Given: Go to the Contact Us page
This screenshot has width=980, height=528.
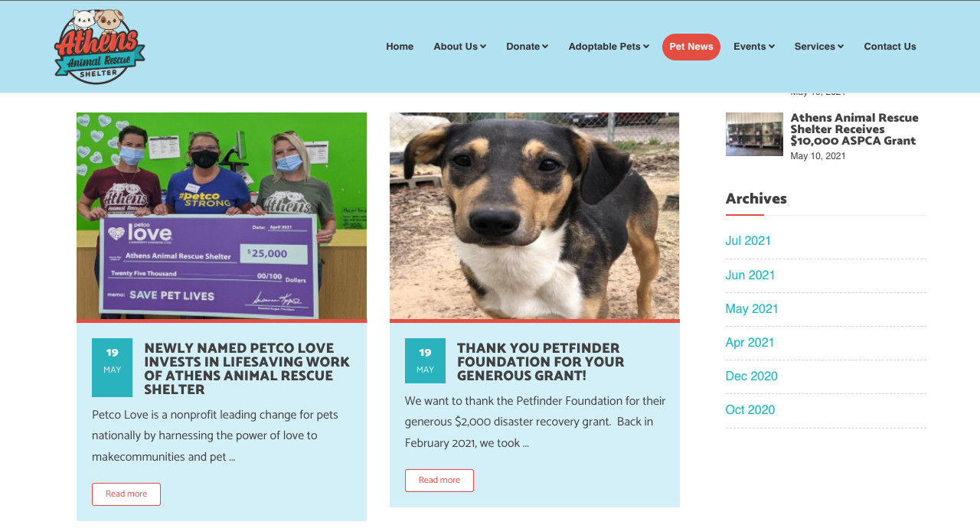Looking at the screenshot, I should pos(890,47).
